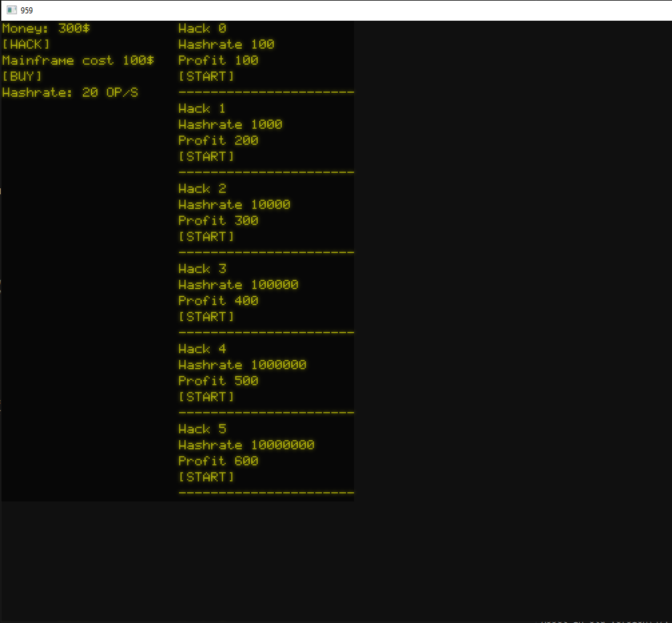Click the 'Money: 300$' text
This screenshot has height=623, width=672.
tap(46, 28)
